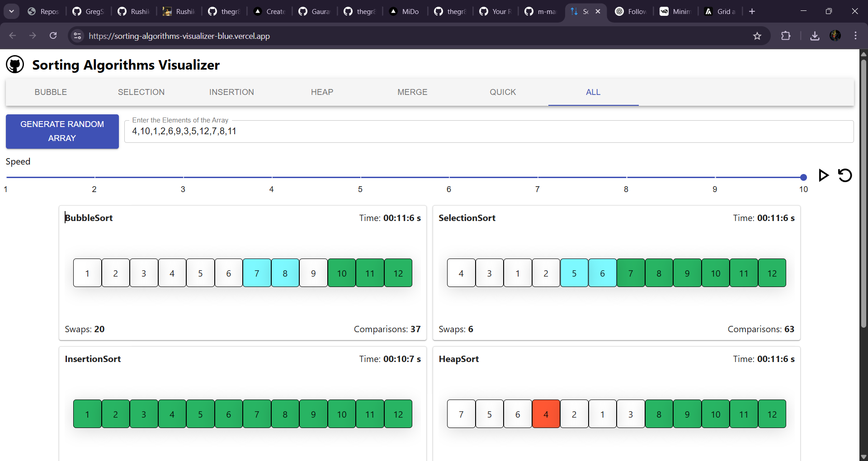868x461 pixels.
Task: Bookmark this page with star icon
Action: click(757, 36)
